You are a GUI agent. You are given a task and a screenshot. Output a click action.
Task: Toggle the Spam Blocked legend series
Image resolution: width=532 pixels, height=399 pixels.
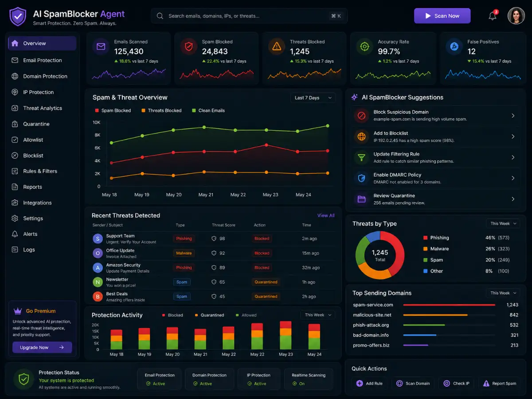(x=113, y=110)
